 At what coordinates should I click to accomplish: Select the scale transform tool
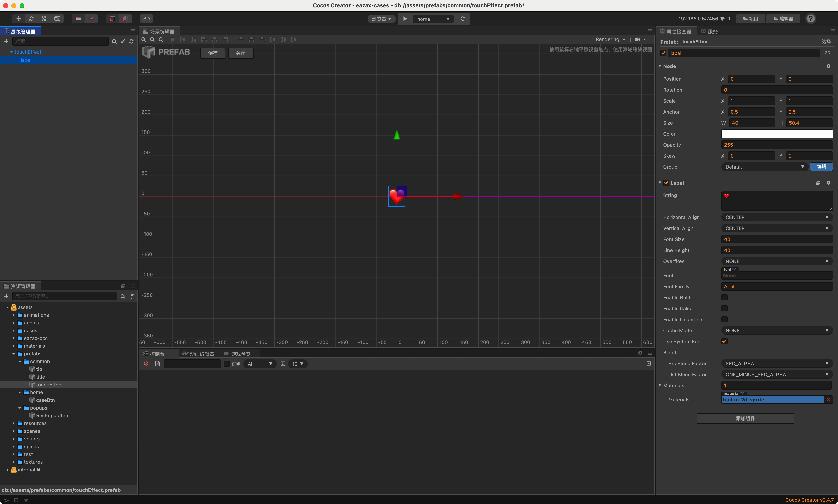[x=44, y=19]
